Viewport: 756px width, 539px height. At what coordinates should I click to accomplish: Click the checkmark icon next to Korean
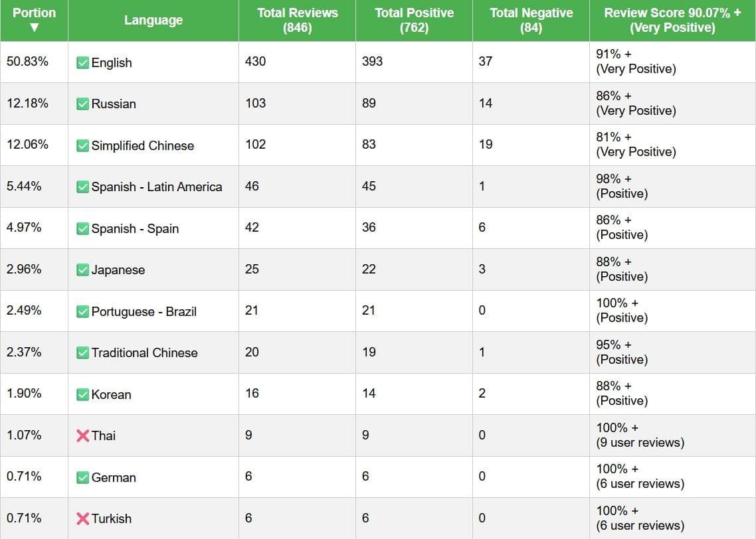point(82,394)
